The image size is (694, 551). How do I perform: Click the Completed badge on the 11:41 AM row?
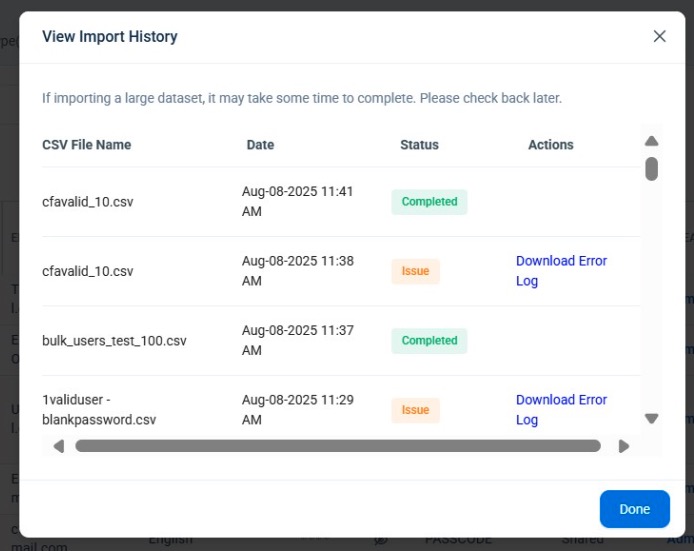coord(429,202)
